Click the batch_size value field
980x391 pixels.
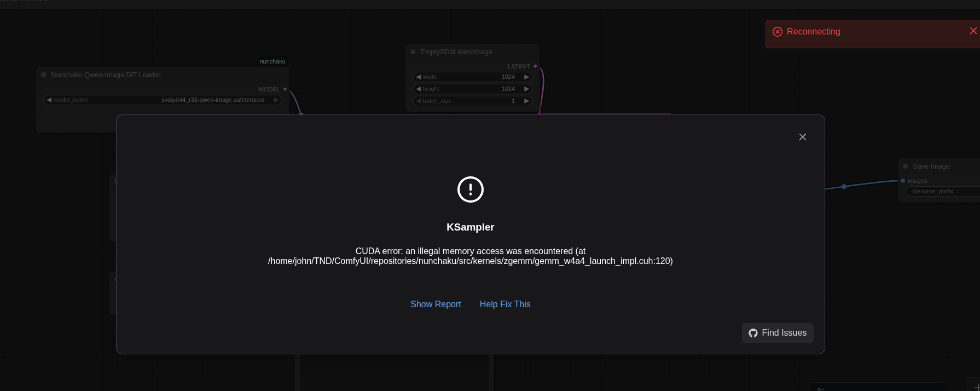472,101
